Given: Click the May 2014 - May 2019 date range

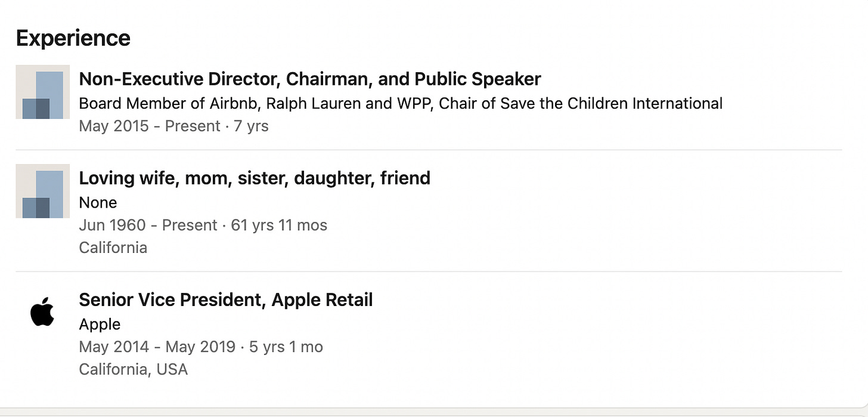Looking at the screenshot, I should point(157,347).
